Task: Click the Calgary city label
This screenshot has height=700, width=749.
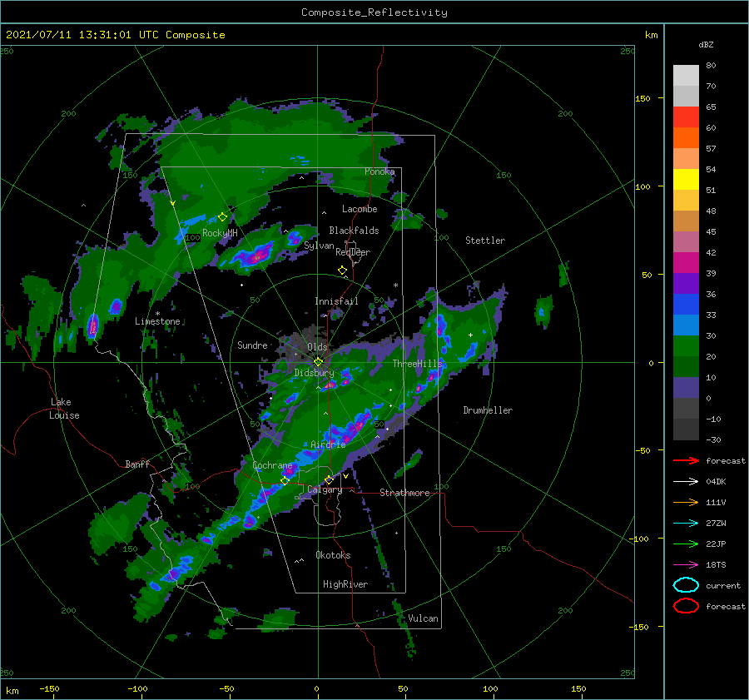Action: [x=325, y=489]
